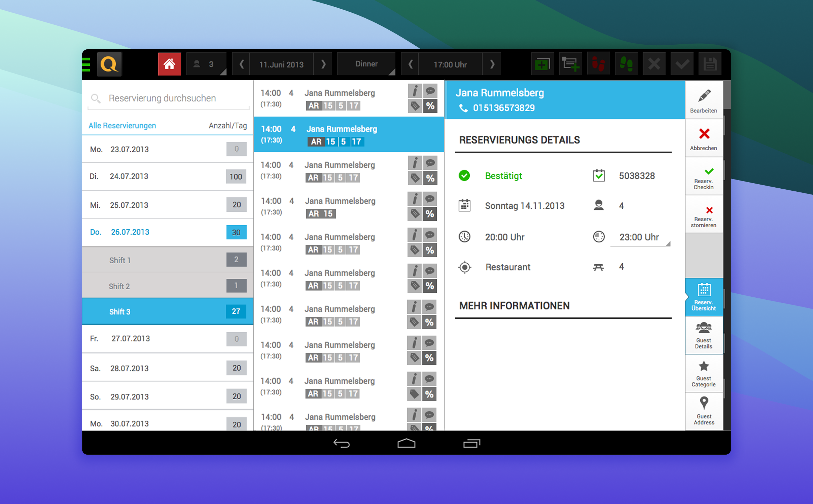The height and width of the screenshot is (504, 813).
Task: Go to previous date before 11.Juni 2013
Action: pyautogui.click(x=241, y=64)
